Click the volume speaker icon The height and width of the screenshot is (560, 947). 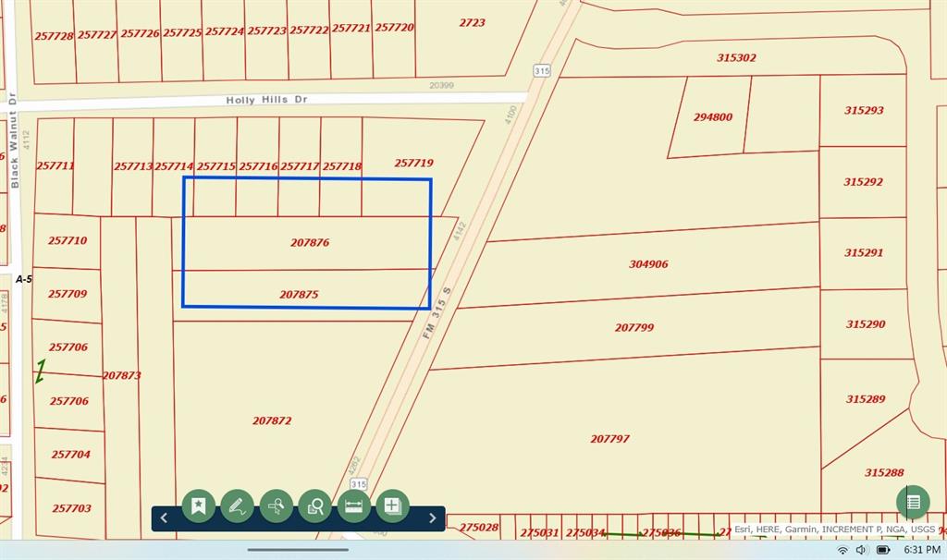tap(861, 550)
